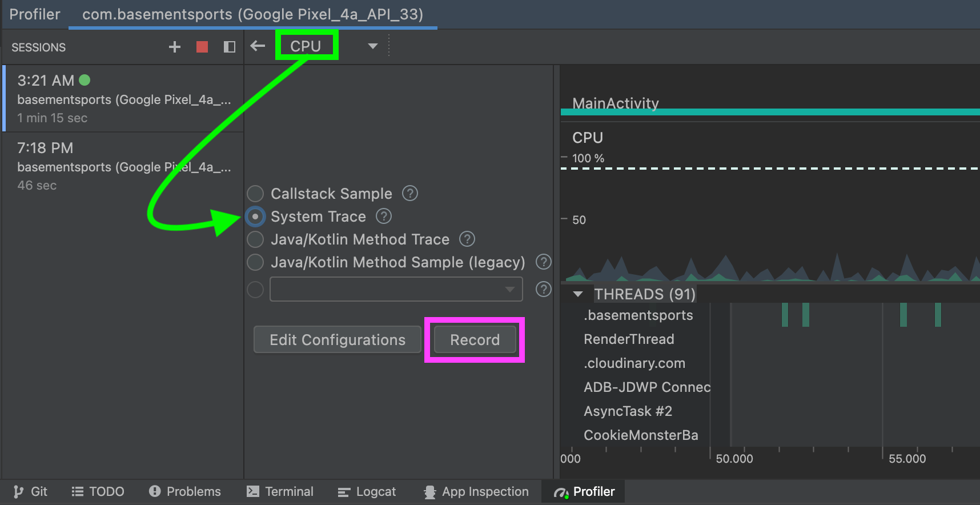Image resolution: width=980 pixels, height=505 pixels.
Task: Select the Callstack Sample radio button
Action: pyautogui.click(x=255, y=194)
